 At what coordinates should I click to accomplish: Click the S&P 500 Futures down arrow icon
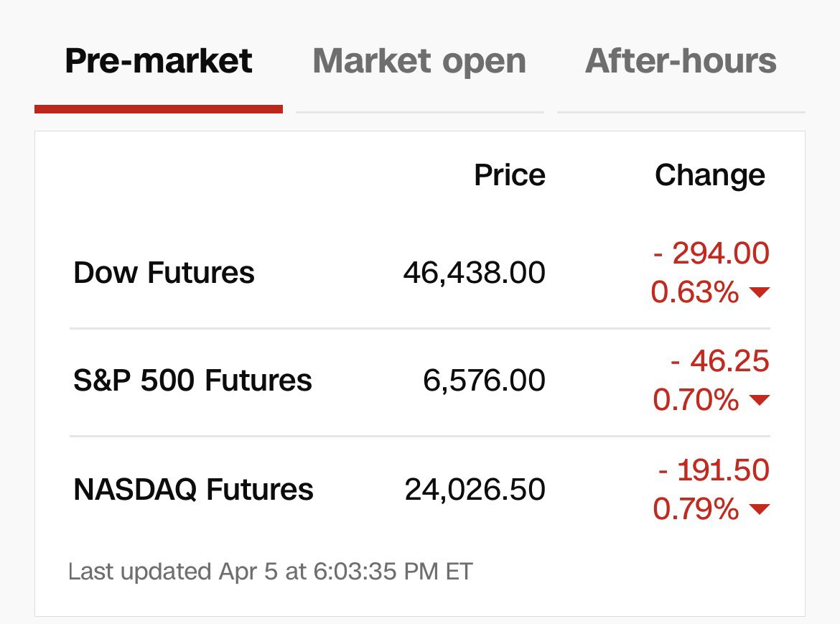coord(759,399)
